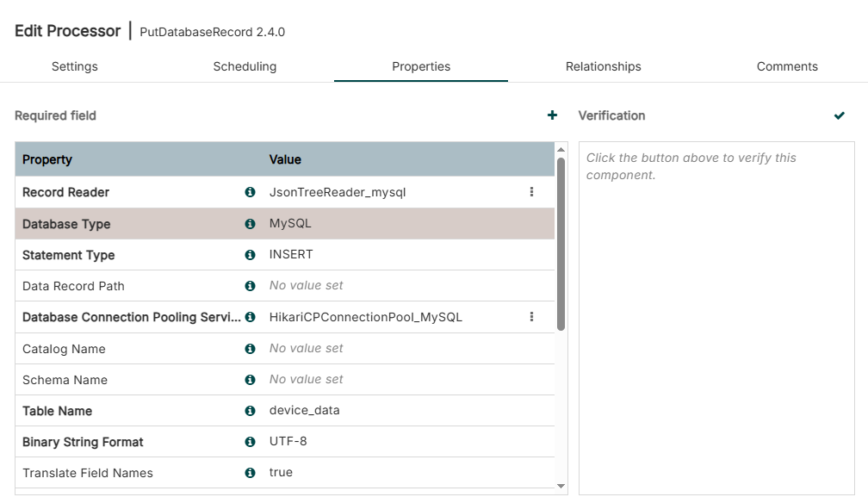The image size is (868, 497).
Task: Open the Comments tab
Action: tap(787, 66)
